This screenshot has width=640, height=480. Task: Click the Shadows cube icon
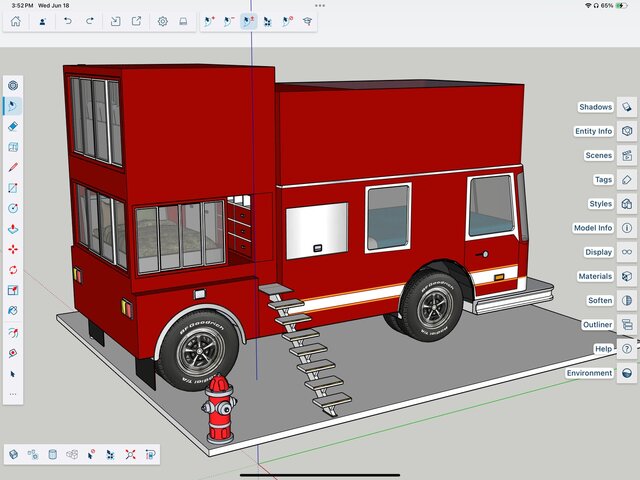point(627,107)
